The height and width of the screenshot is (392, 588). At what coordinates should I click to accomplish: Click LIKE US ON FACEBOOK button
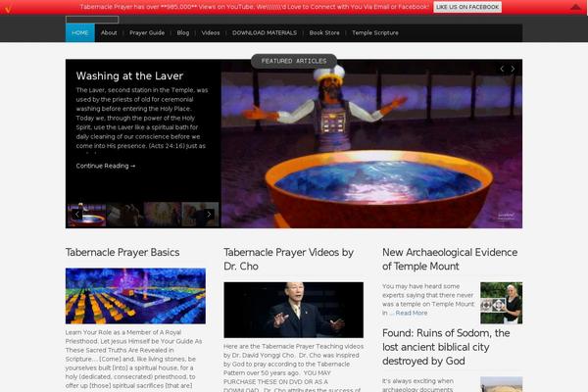(467, 7)
